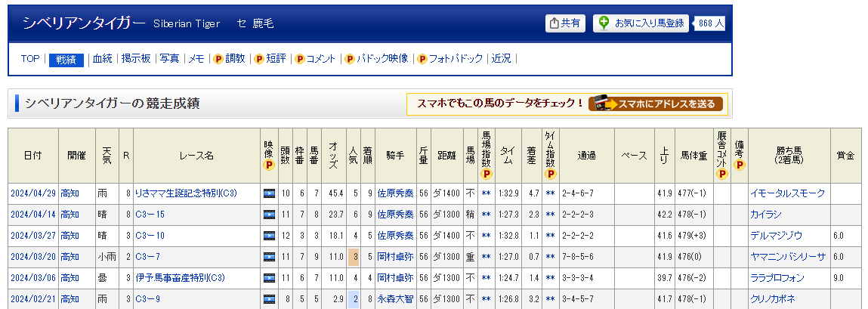Viewport: 868px width, 309px height.
Task: Switch to the 血統 tab
Action: point(103,59)
